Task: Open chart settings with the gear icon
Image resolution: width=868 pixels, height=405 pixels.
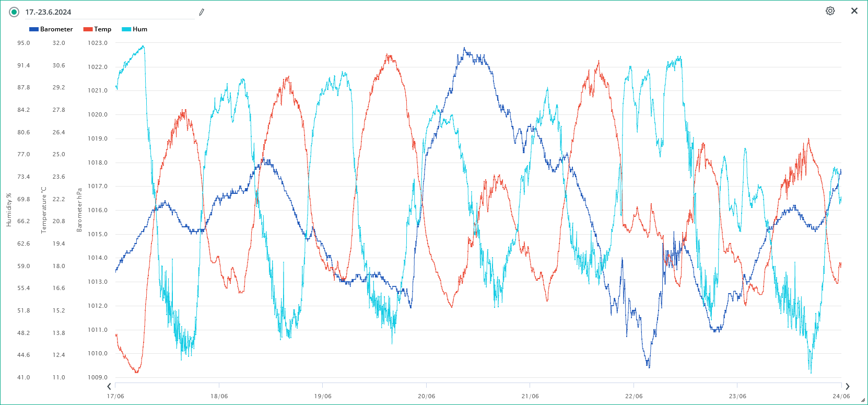Action: [x=830, y=11]
